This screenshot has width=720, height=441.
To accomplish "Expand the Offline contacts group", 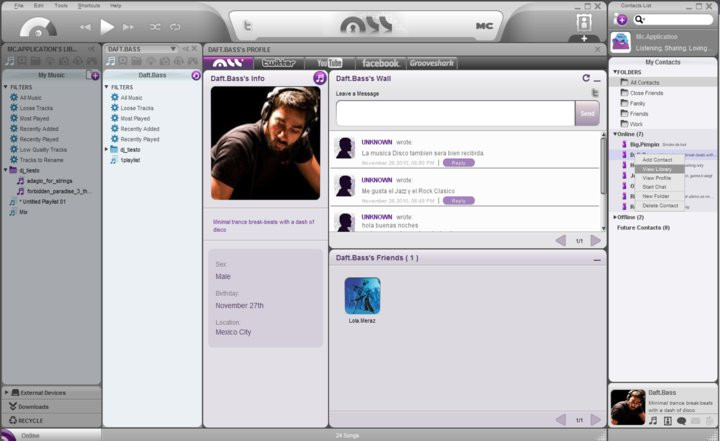I will coord(615,217).
